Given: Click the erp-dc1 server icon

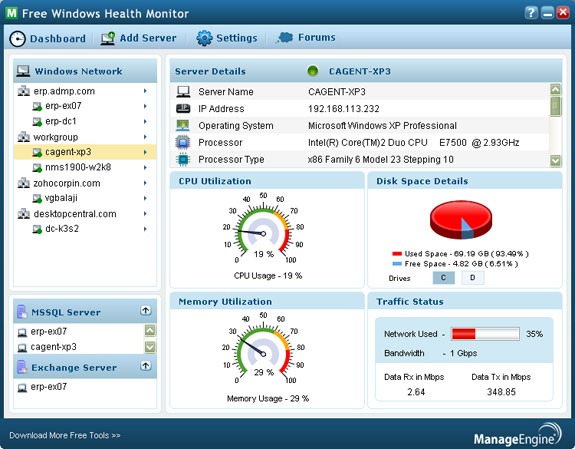Looking at the screenshot, I should (x=37, y=121).
